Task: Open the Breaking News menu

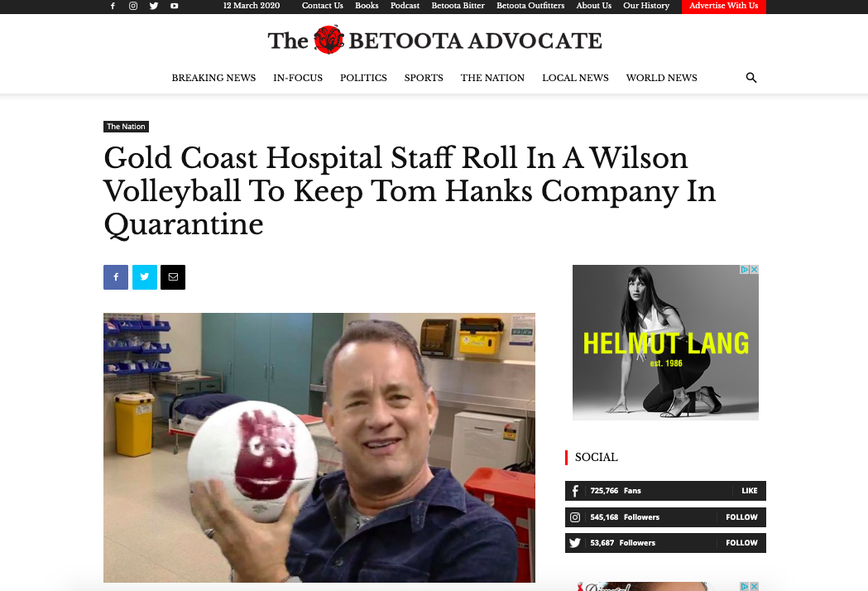Action: pos(213,78)
